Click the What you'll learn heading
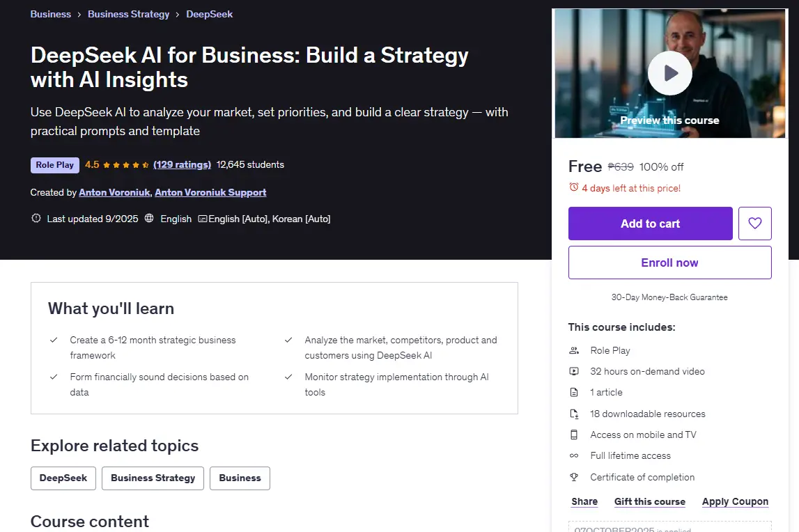799x532 pixels. tap(111, 308)
